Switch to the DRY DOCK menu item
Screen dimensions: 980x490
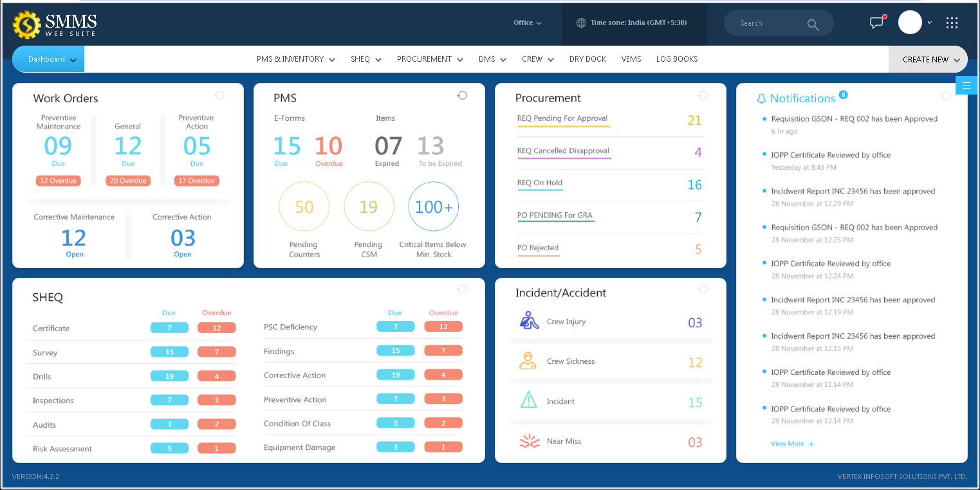coord(587,59)
